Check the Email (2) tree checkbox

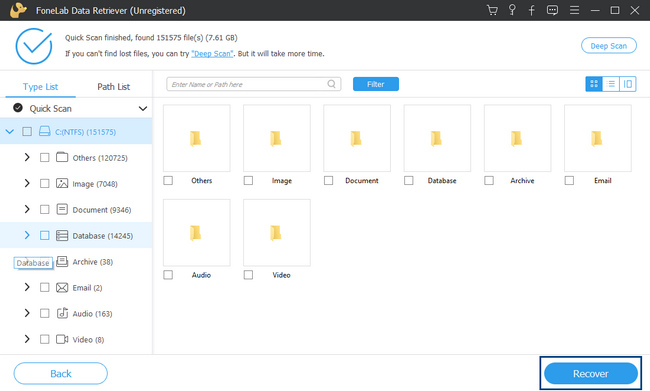pyautogui.click(x=44, y=287)
